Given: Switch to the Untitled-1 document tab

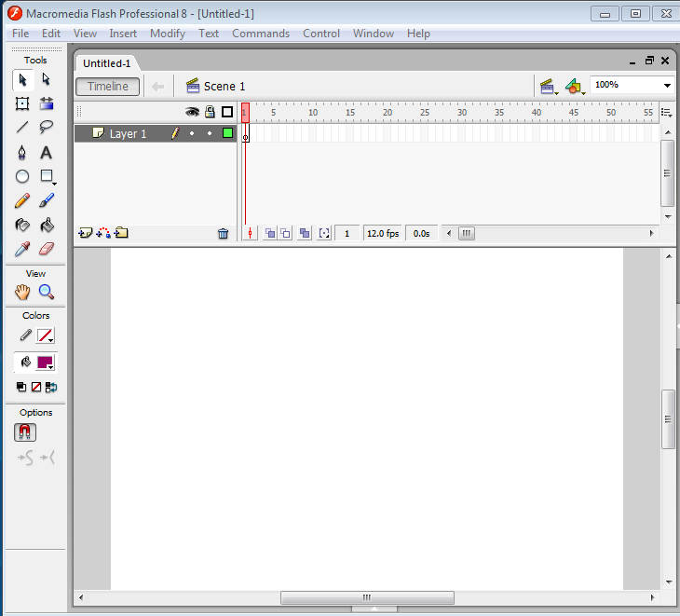Looking at the screenshot, I should [107, 63].
